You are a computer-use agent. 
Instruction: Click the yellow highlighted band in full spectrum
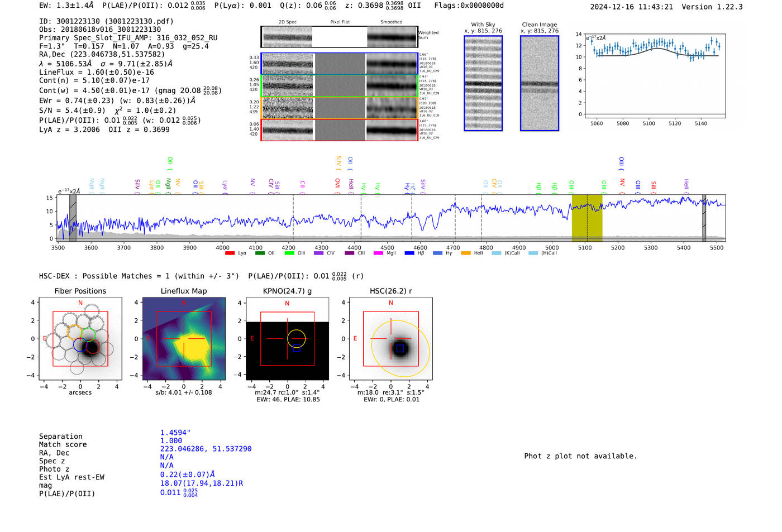(x=586, y=218)
